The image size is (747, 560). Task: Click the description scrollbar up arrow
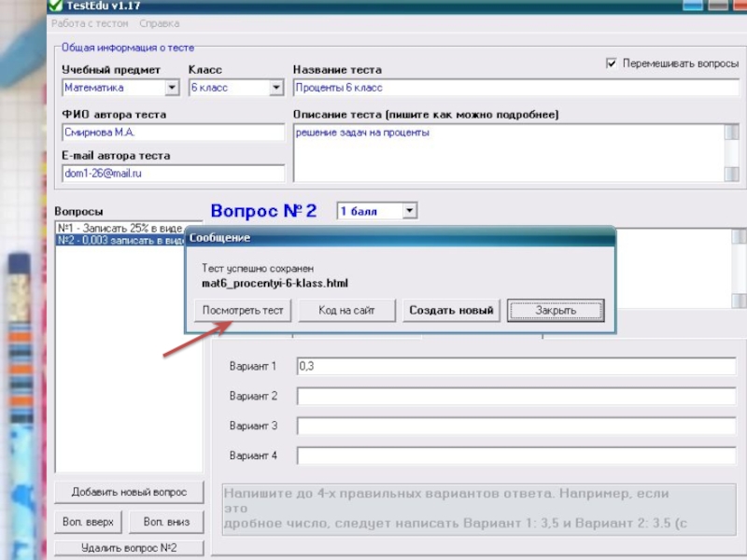pos(732,132)
